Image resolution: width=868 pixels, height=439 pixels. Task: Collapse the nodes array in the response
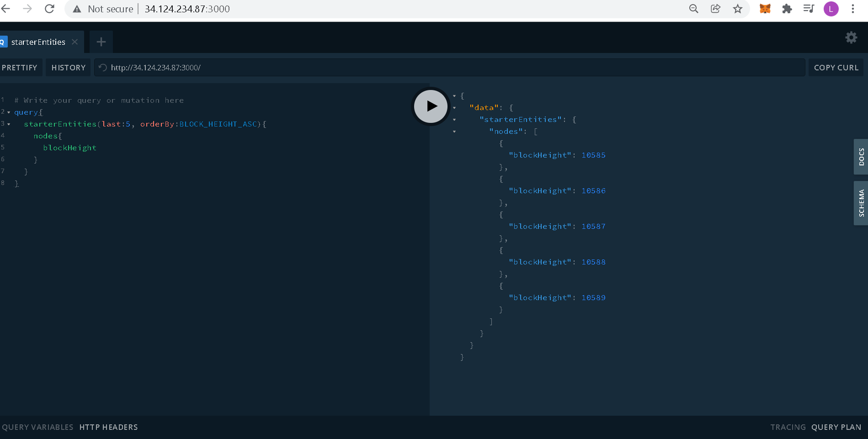pyautogui.click(x=454, y=131)
